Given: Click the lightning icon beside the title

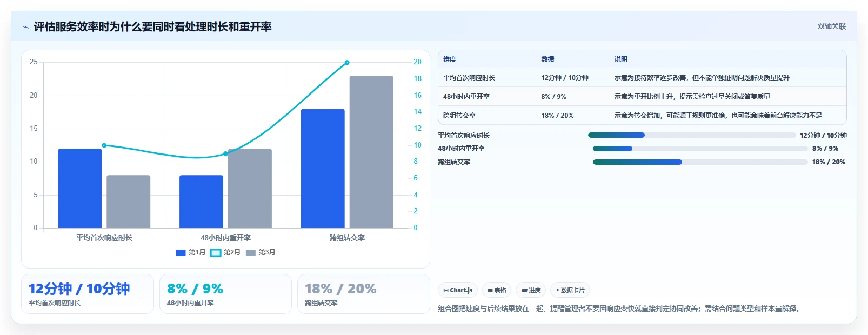Looking at the screenshot, I should pos(25,27).
